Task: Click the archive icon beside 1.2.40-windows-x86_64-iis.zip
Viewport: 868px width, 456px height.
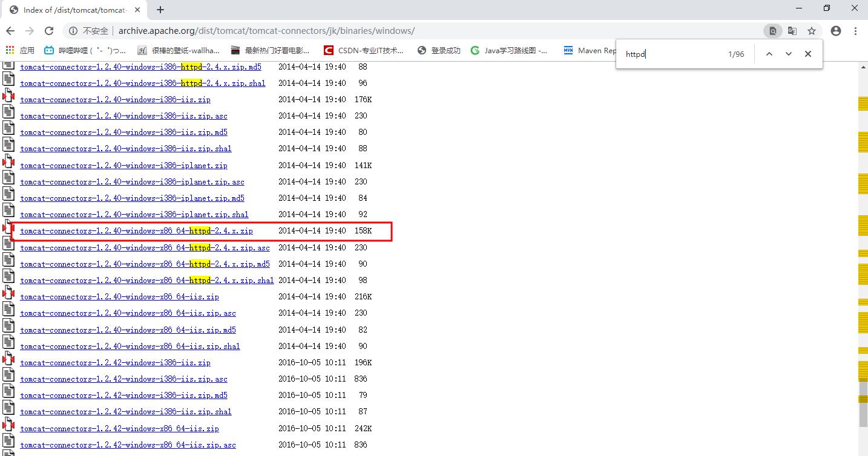Action: (8, 293)
